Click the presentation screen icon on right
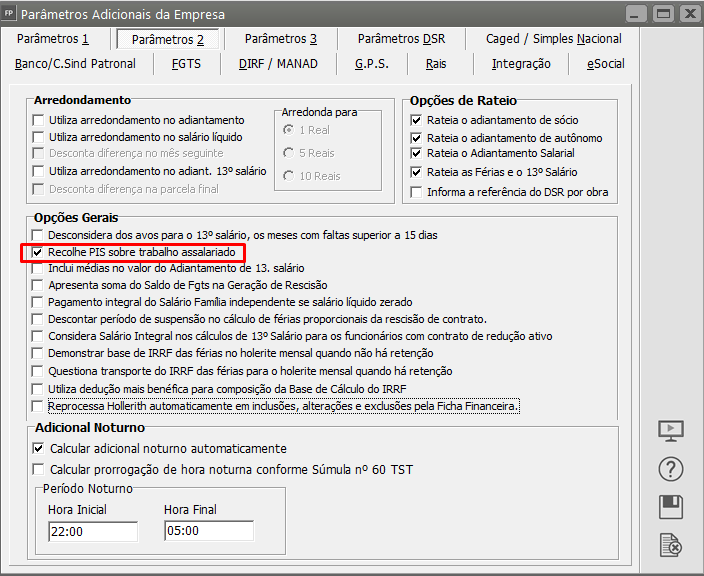 point(671,431)
